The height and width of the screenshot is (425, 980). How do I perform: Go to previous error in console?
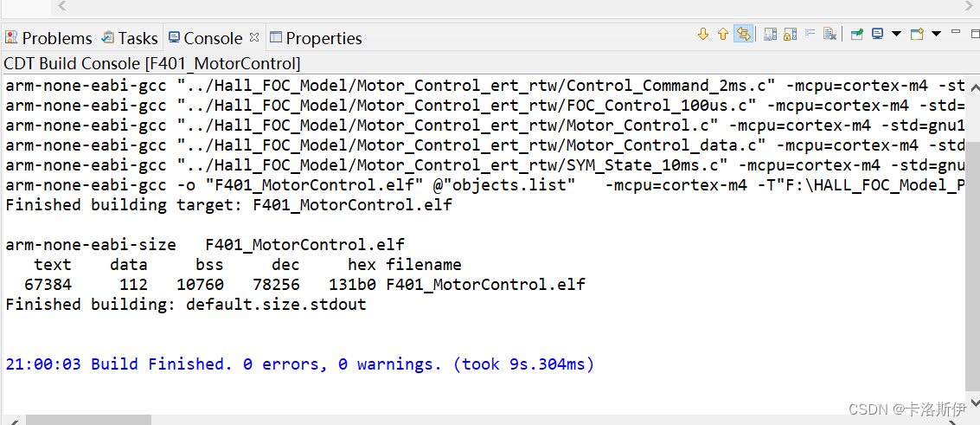(x=723, y=35)
